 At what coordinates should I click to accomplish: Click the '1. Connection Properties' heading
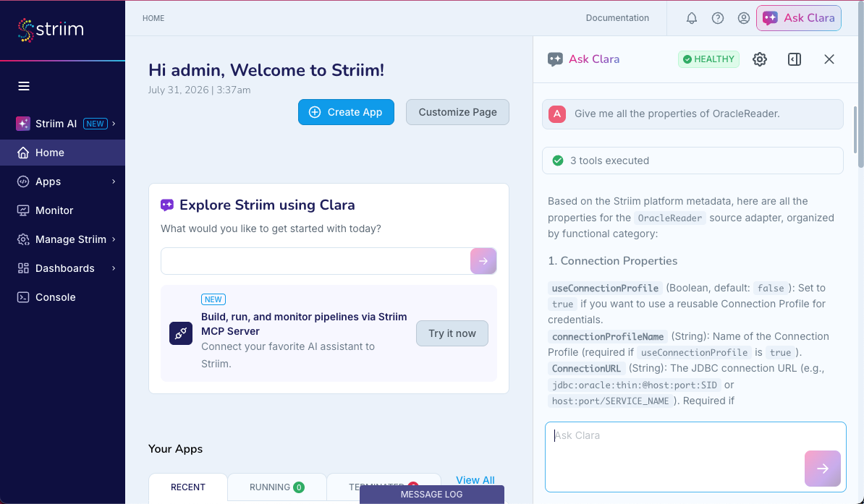pyautogui.click(x=613, y=260)
